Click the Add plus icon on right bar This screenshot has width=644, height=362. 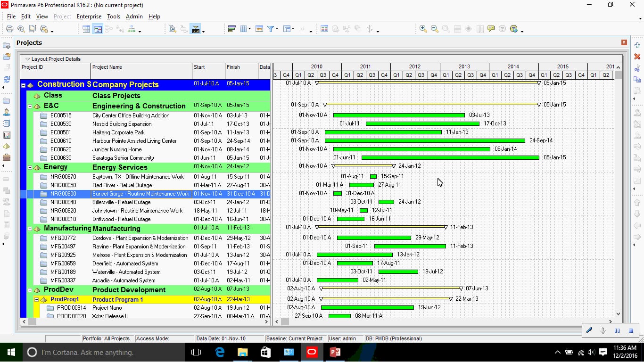click(x=637, y=45)
